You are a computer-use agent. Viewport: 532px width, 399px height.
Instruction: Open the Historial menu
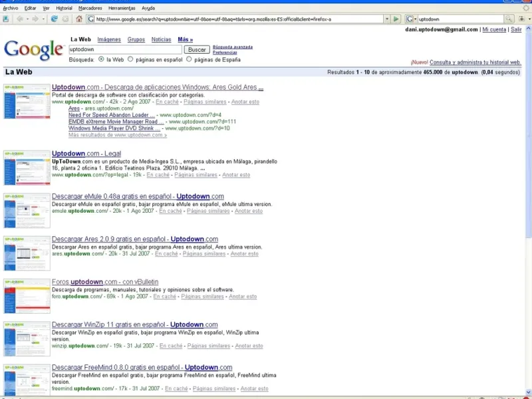click(64, 8)
